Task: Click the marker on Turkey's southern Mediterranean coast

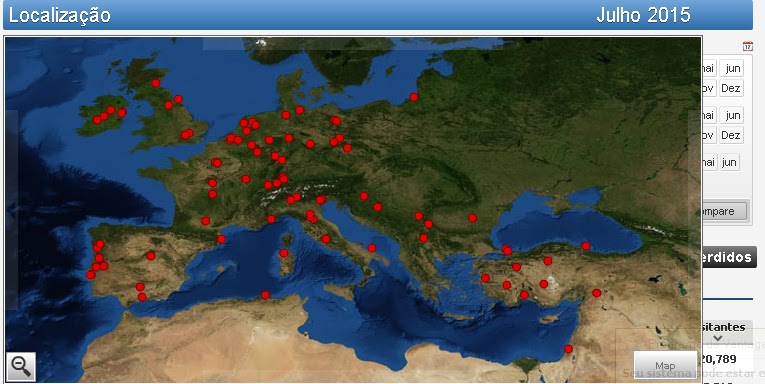Action: [524, 295]
